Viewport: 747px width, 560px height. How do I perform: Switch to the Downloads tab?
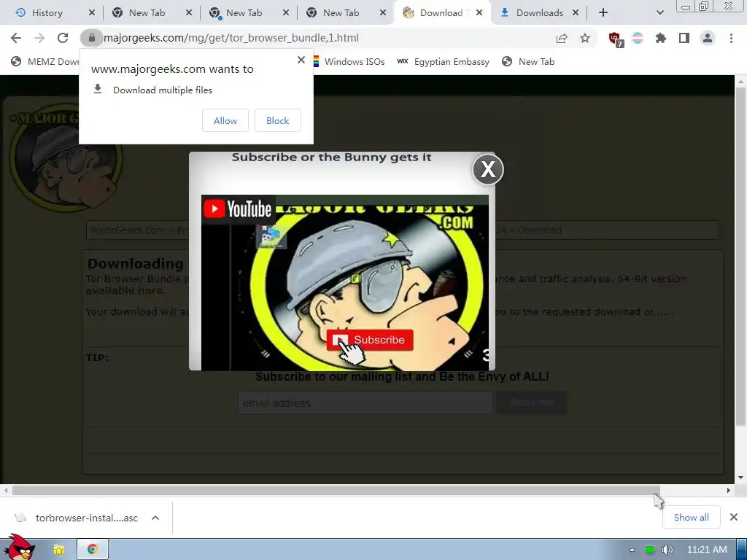539,13
